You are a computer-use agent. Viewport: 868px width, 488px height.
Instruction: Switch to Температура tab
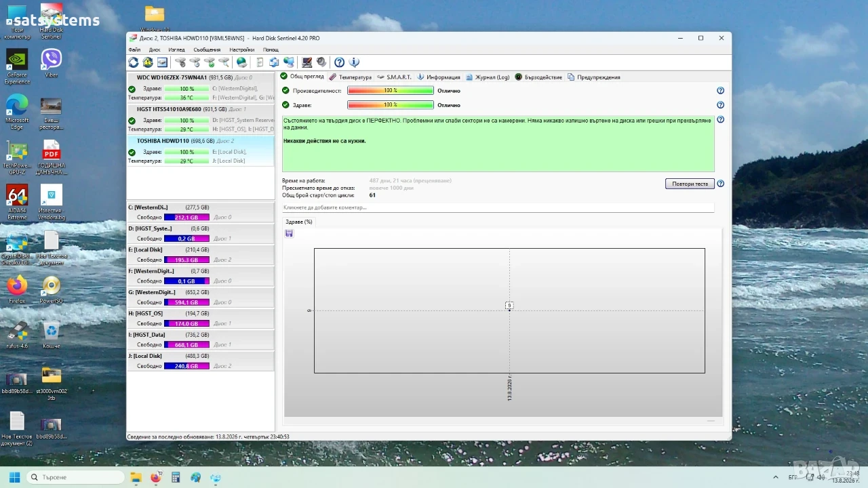[351, 77]
